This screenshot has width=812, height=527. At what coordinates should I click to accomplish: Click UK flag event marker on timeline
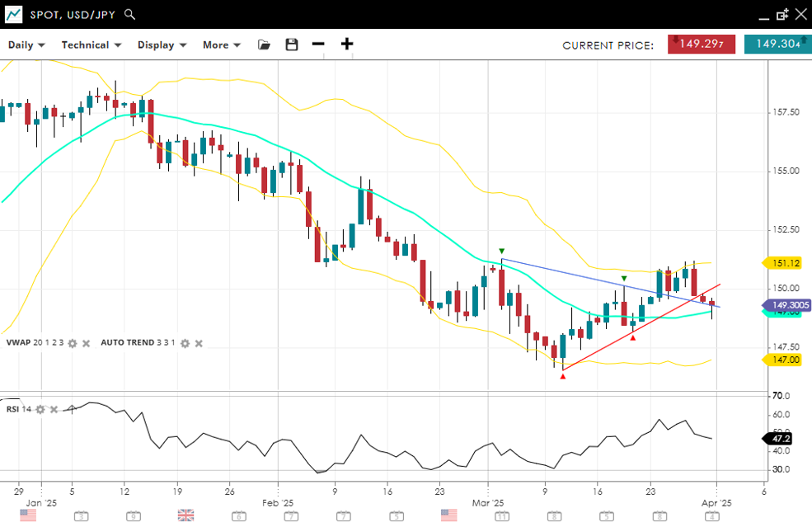point(185,515)
